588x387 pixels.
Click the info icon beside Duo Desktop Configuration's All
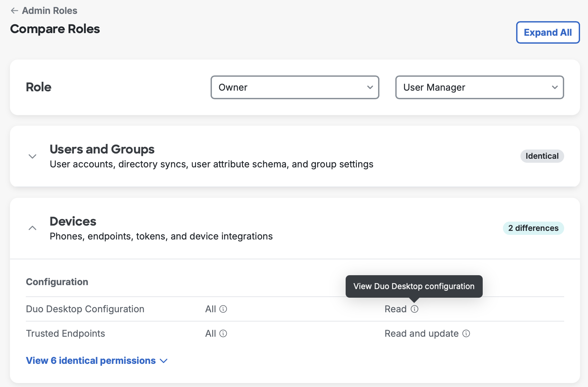(x=223, y=309)
